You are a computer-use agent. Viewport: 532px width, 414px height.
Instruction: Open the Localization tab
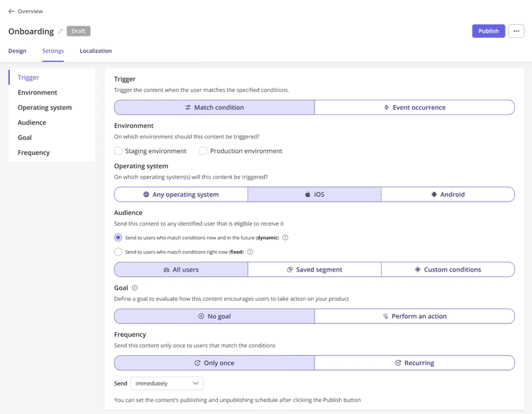[95, 51]
